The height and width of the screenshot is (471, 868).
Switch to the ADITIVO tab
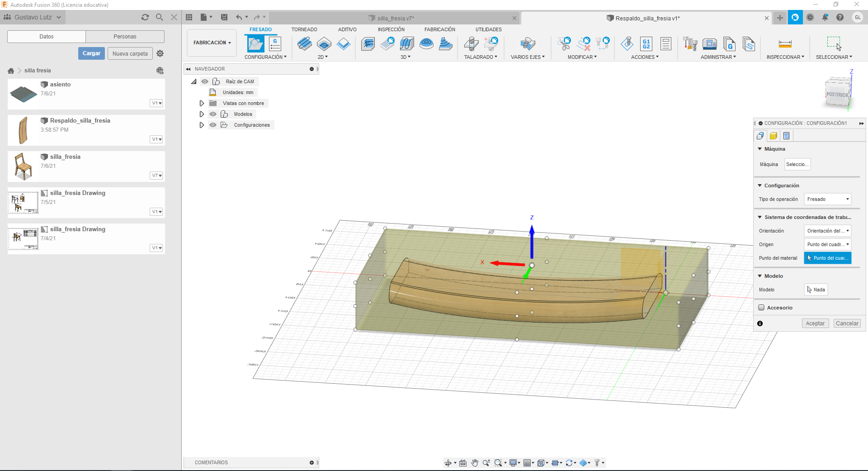(x=347, y=29)
